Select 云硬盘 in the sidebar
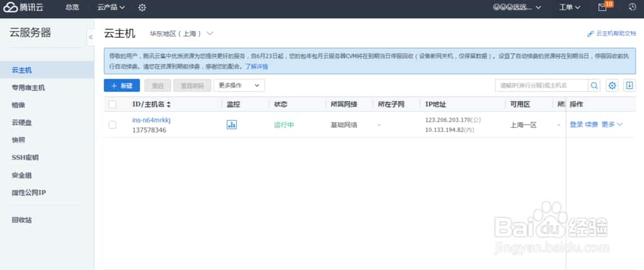644x270 pixels. pos(23,122)
